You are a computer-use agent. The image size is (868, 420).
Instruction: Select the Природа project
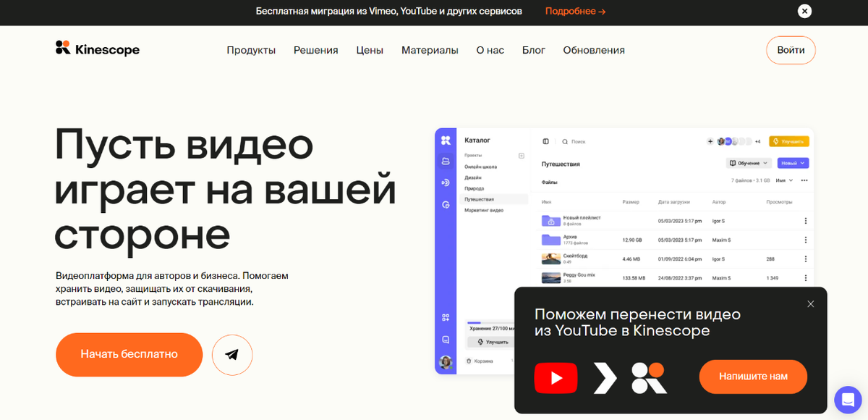[x=474, y=188]
